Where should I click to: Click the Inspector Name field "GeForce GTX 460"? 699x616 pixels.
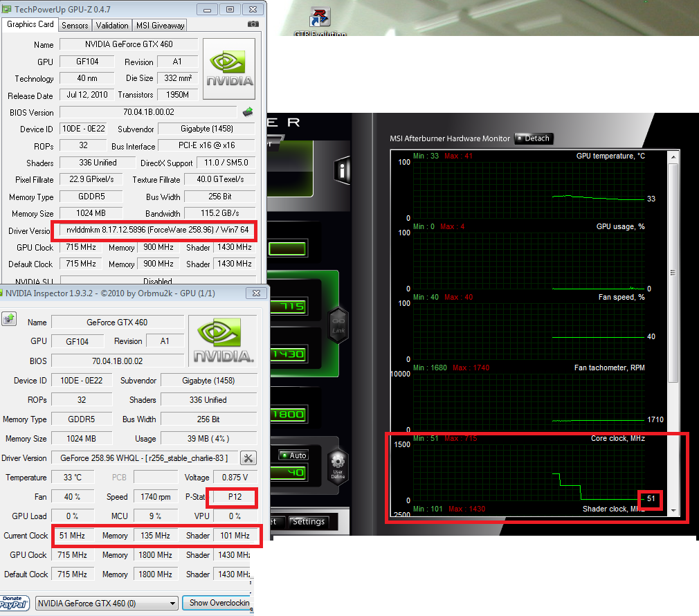coord(117,323)
